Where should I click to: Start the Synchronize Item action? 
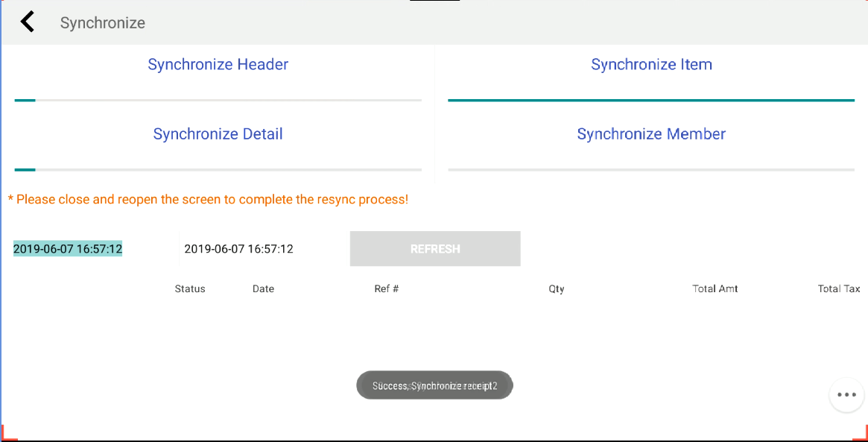651,65
